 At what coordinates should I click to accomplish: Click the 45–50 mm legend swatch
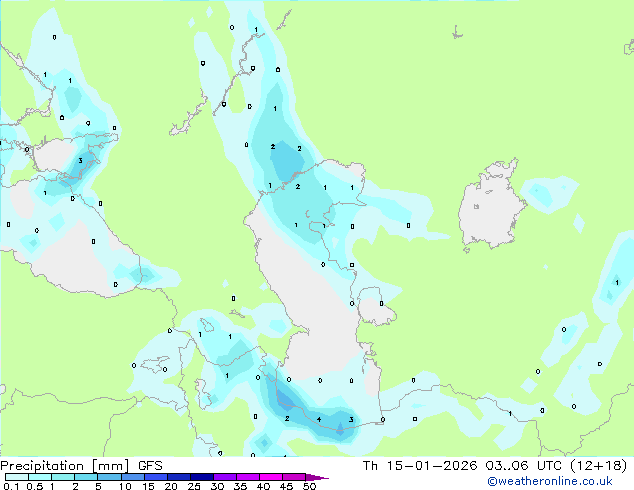pyautogui.click(x=294, y=477)
